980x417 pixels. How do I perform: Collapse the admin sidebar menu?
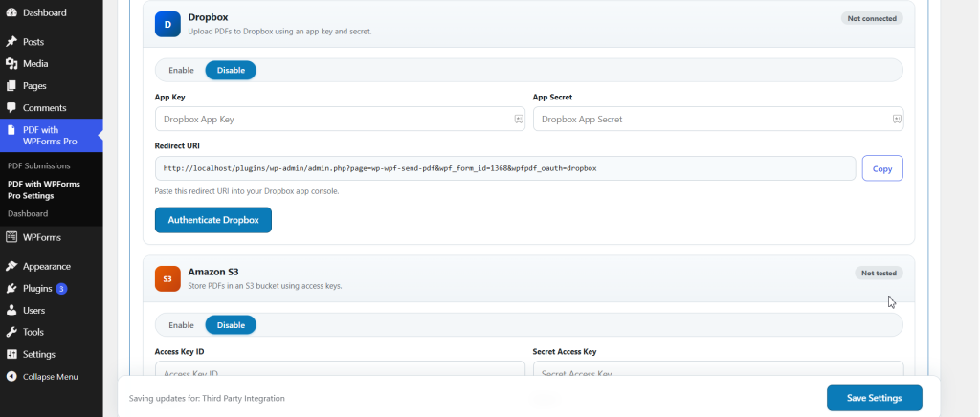tap(52, 377)
